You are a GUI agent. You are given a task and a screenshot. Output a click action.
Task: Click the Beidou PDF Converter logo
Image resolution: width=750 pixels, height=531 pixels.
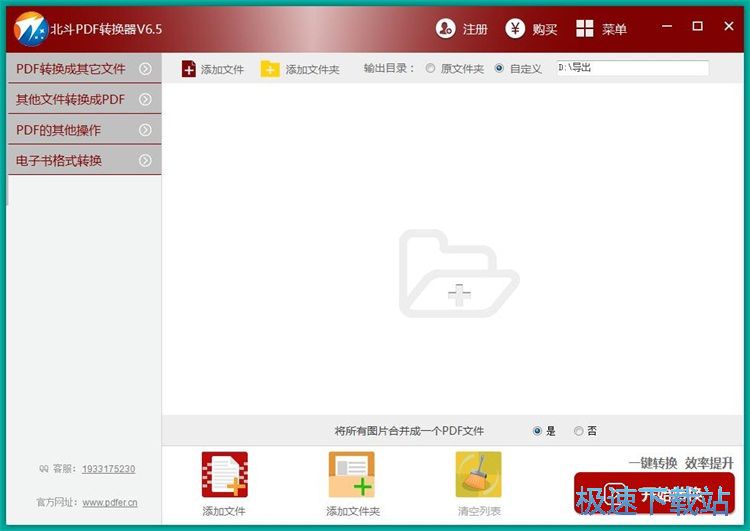tap(31, 29)
